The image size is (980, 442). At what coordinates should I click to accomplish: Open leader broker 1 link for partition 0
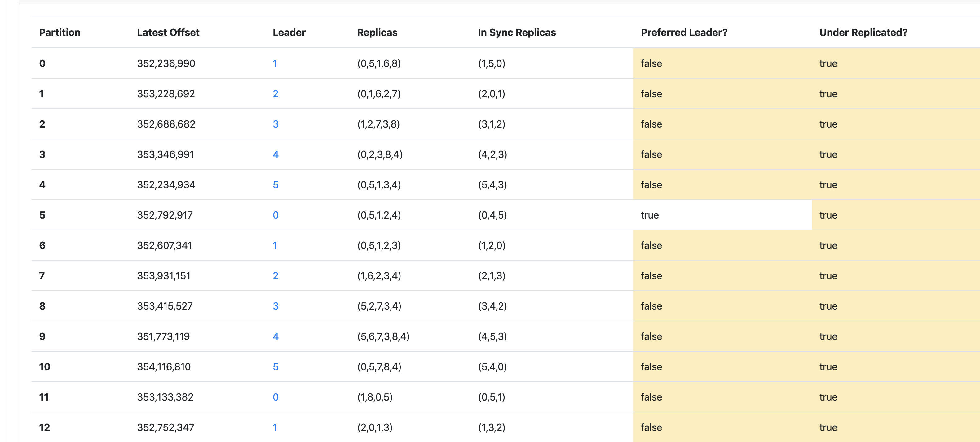275,63
